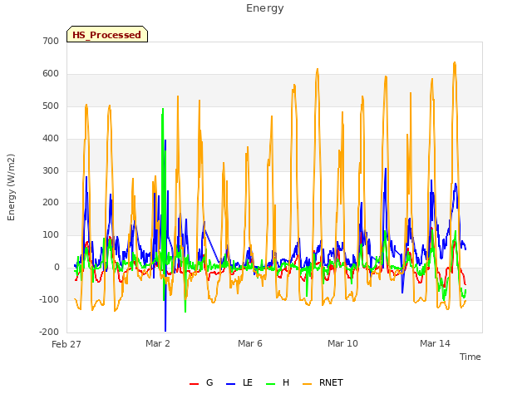Click the Mar 10 x-axis label

pyautogui.click(x=342, y=343)
